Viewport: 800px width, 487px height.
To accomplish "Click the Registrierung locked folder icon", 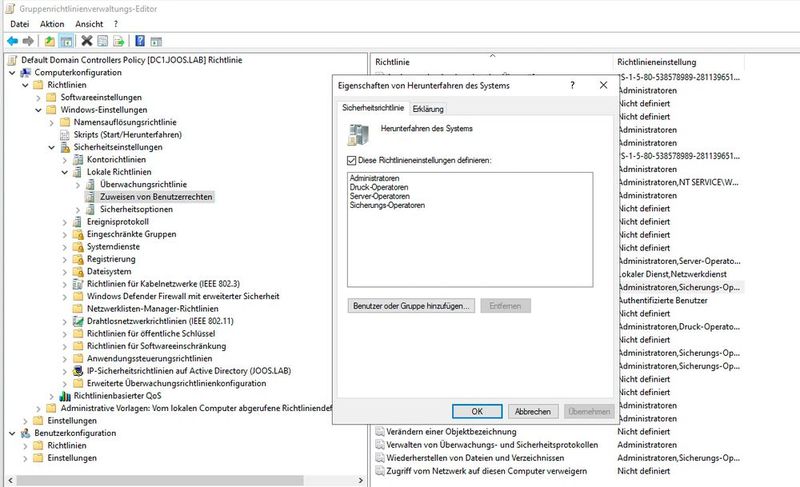I will [x=78, y=259].
